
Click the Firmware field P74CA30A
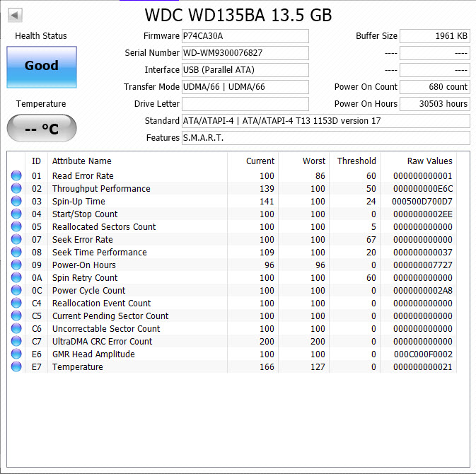(245, 36)
